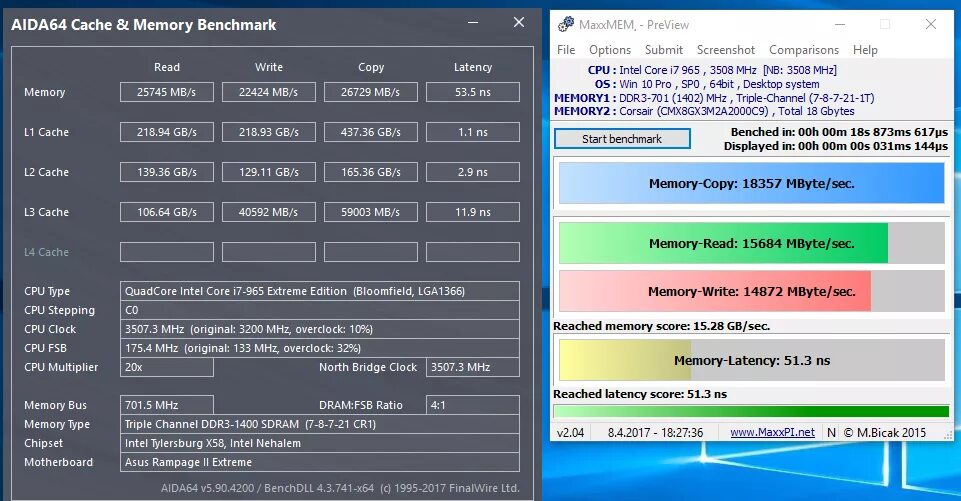Click L2 Cache Read 139.36 GB/s
Viewport: 961px width, 501px height.
point(167,172)
